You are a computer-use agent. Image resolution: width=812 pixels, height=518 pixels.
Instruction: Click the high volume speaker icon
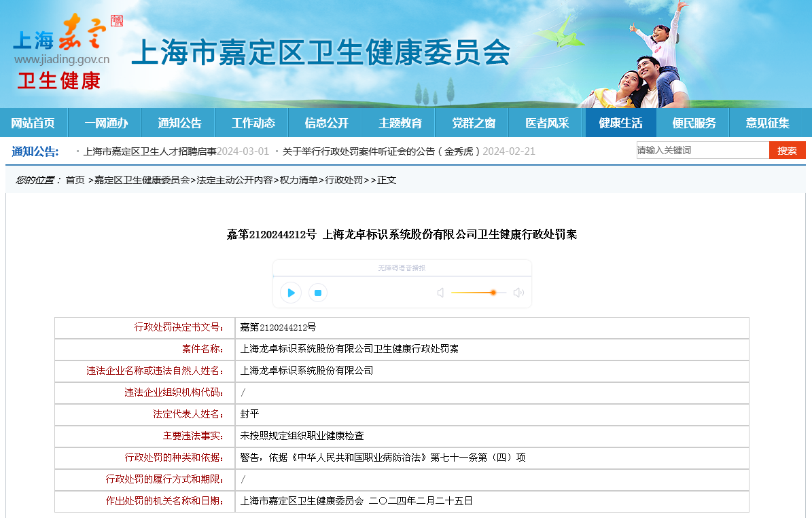click(518, 293)
